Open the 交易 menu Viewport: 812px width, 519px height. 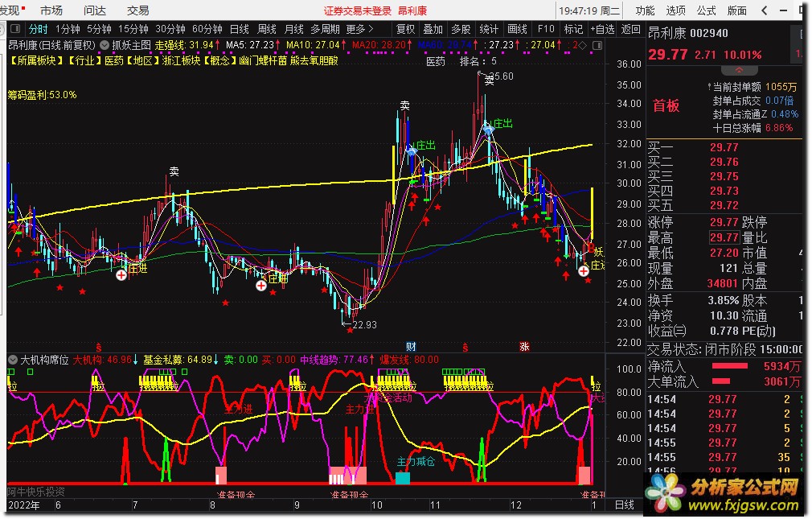click(x=137, y=10)
